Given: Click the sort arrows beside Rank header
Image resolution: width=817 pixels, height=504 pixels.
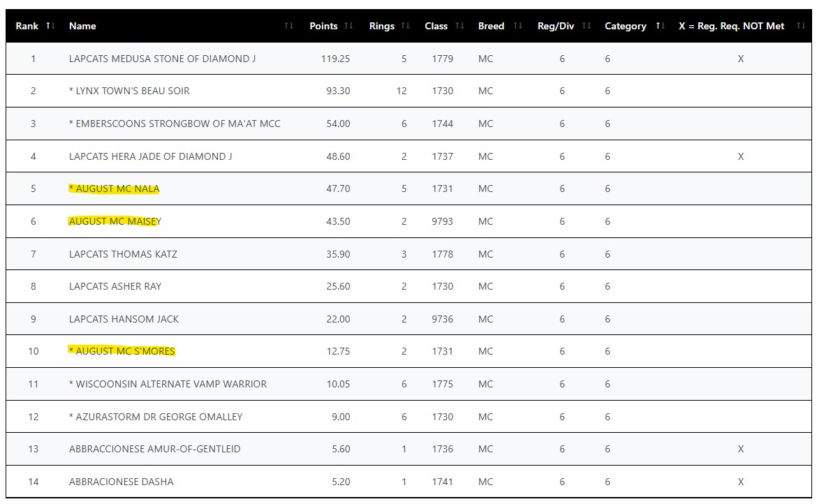Looking at the screenshot, I should [50, 26].
